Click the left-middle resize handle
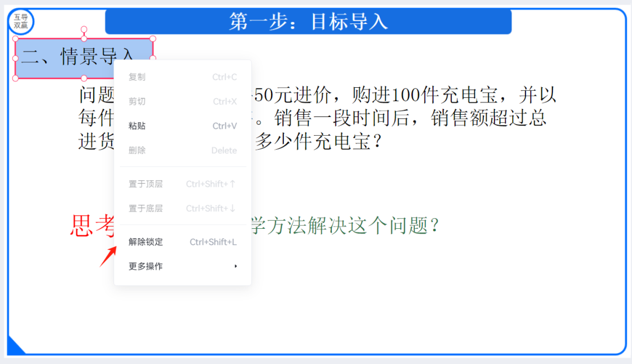This screenshot has height=364, width=632. [14, 59]
